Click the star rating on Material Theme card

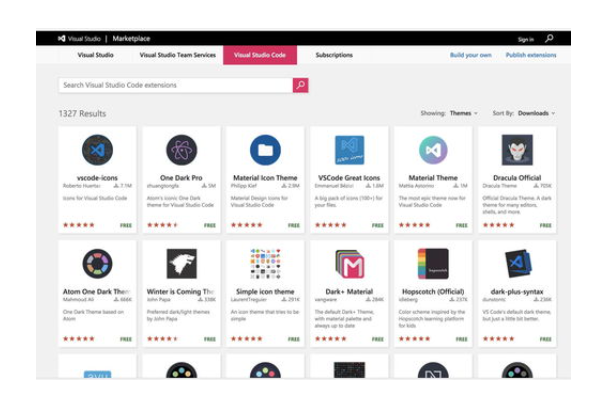point(415,225)
